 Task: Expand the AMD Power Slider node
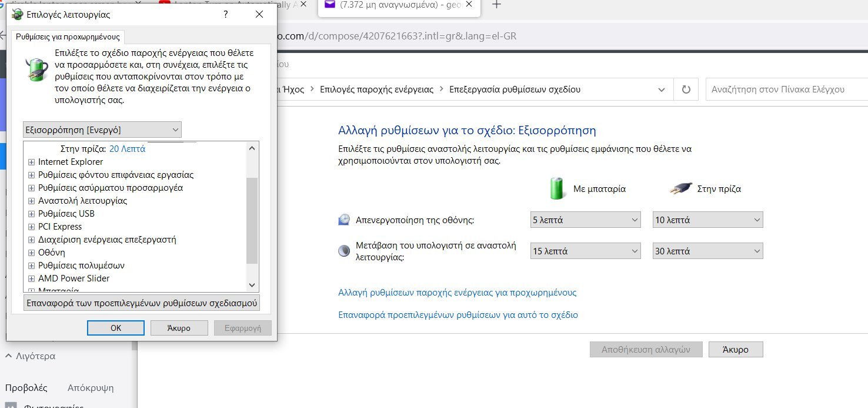[32, 278]
